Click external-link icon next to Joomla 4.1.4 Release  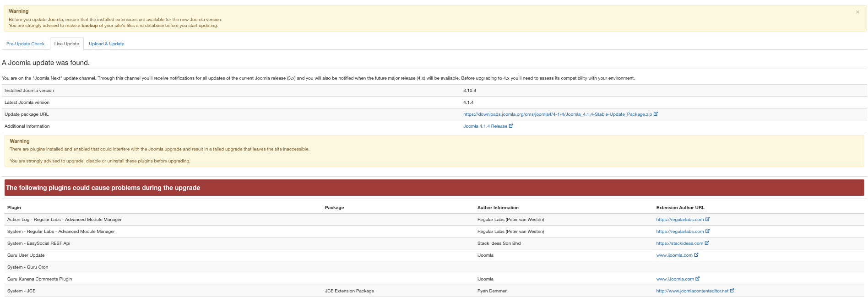point(511,126)
